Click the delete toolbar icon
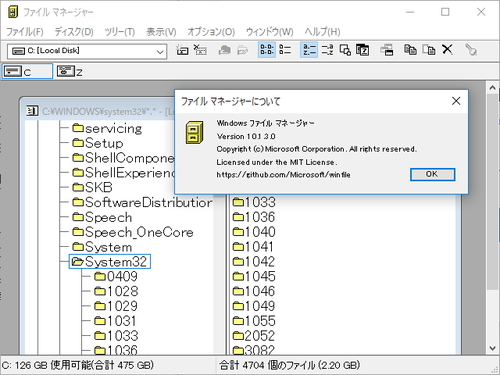 click(x=447, y=50)
